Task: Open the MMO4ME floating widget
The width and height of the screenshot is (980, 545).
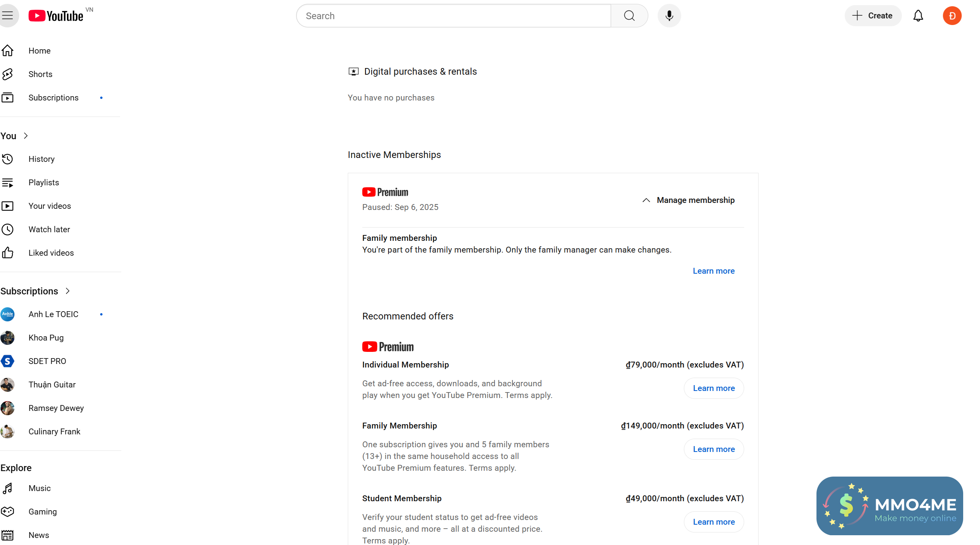Action: tap(889, 506)
